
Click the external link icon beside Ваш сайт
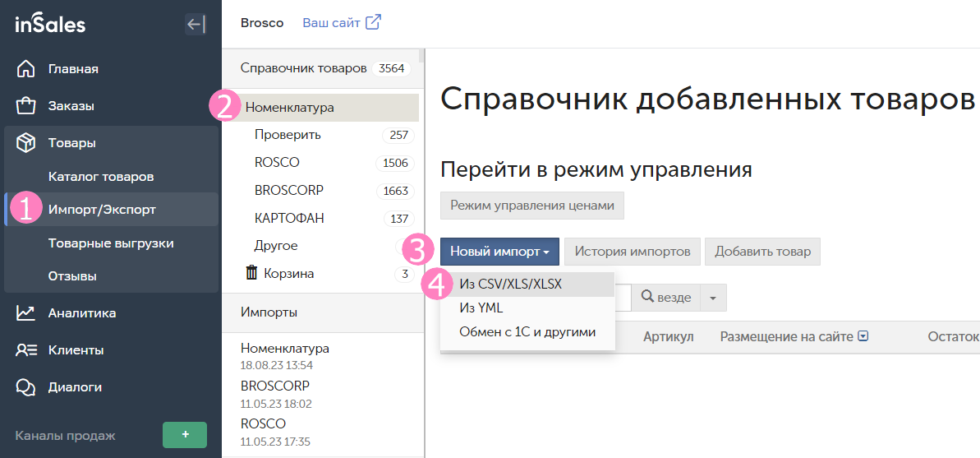(373, 22)
